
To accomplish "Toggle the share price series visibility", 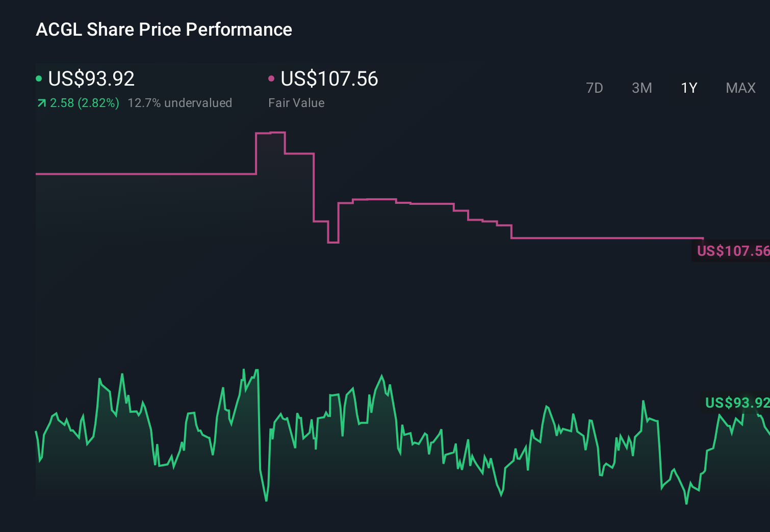I will (91, 79).
